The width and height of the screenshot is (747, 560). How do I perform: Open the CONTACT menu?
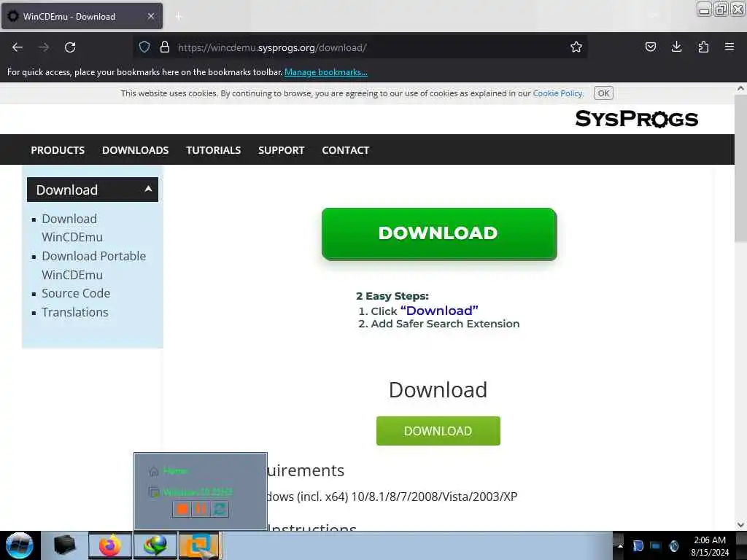[345, 150]
